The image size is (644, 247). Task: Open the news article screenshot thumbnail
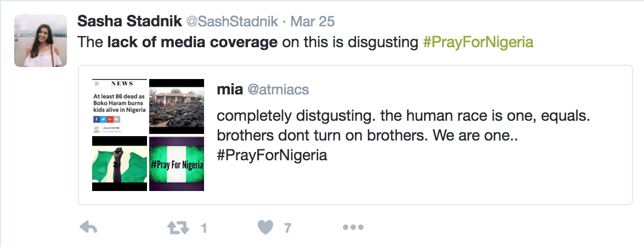[120, 106]
